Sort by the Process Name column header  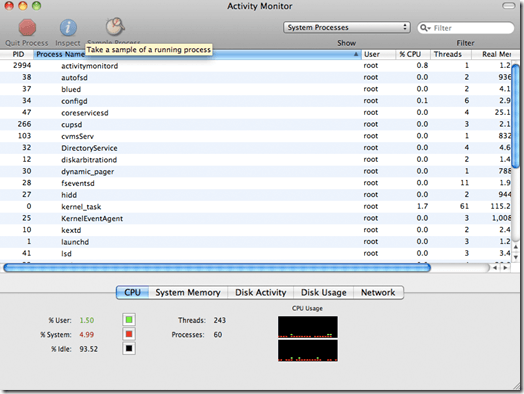[x=197, y=54]
